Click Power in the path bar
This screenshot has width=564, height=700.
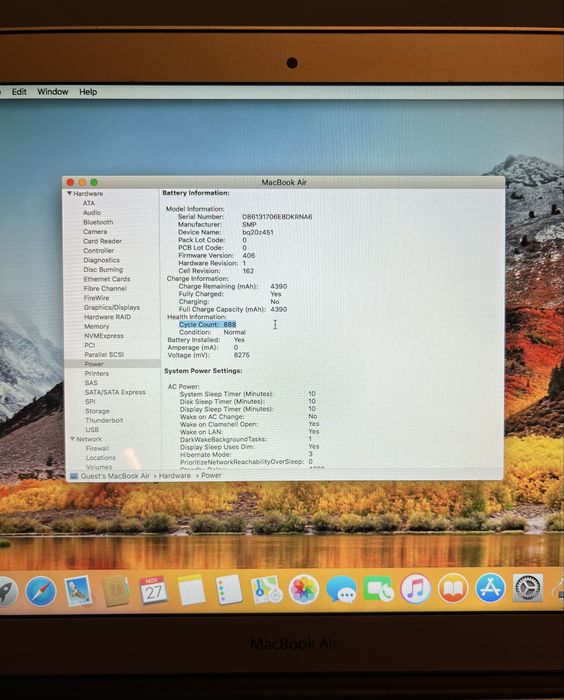(211, 475)
